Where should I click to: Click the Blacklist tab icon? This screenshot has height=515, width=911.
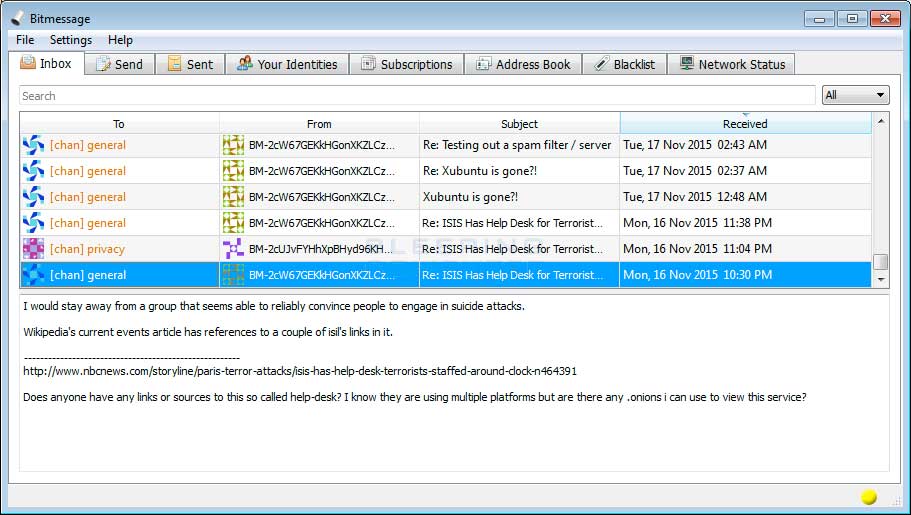[601, 63]
